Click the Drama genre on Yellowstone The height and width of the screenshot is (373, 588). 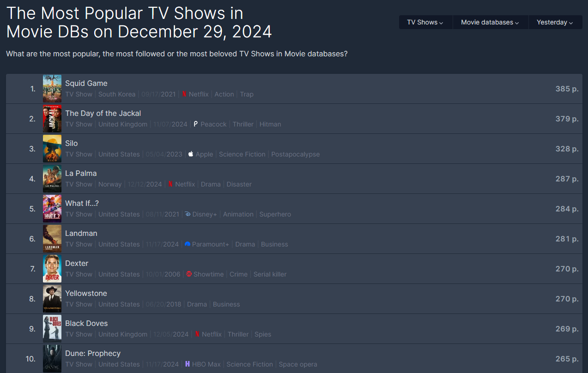[x=197, y=304]
